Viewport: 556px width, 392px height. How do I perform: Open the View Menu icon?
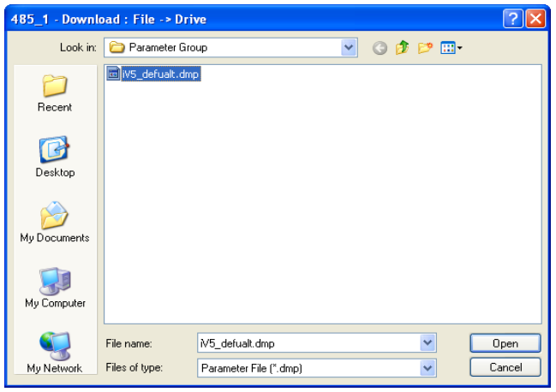point(451,48)
